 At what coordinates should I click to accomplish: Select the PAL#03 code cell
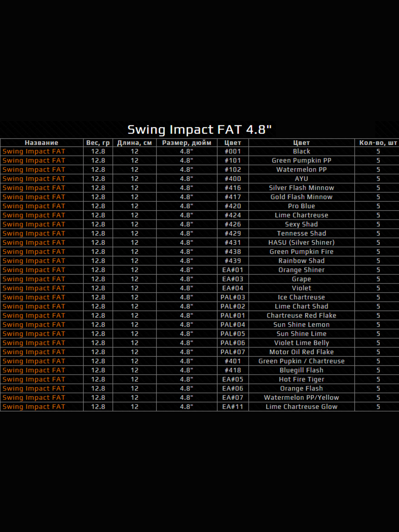coord(233,297)
